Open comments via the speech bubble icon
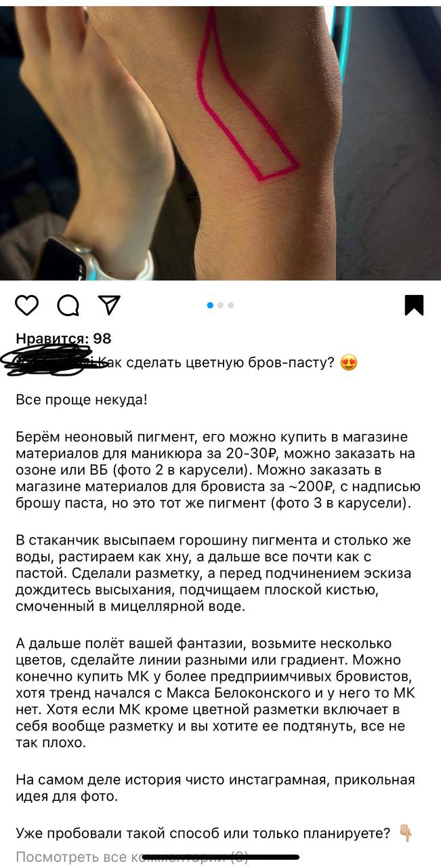The image size is (441, 868). [68, 305]
